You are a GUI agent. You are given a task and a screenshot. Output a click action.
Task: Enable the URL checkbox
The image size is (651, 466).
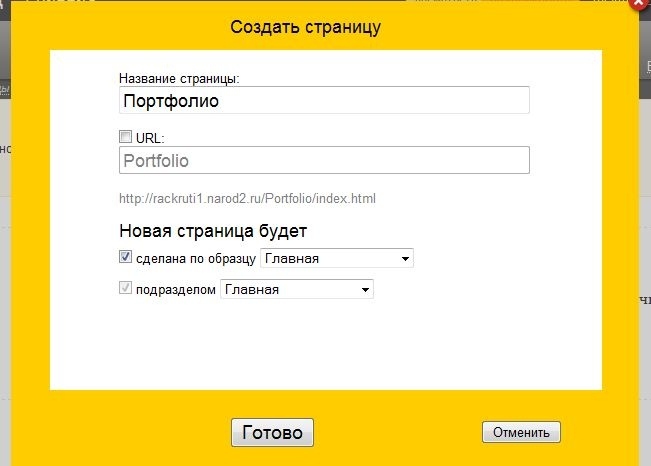pyautogui.click(x=125, y=137)
